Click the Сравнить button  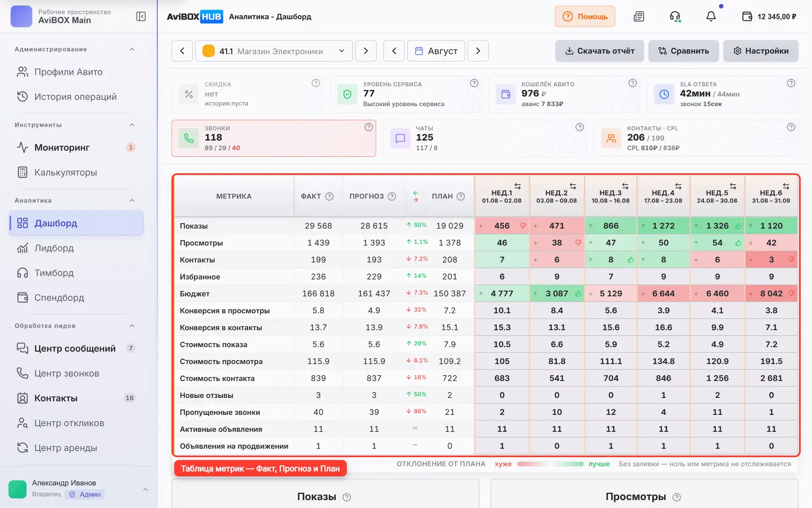tap(683, 51)
